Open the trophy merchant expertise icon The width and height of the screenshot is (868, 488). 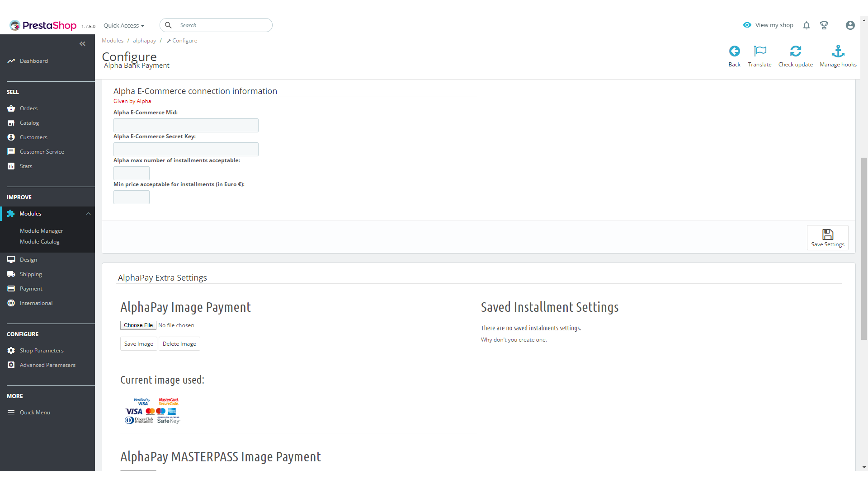824,25
